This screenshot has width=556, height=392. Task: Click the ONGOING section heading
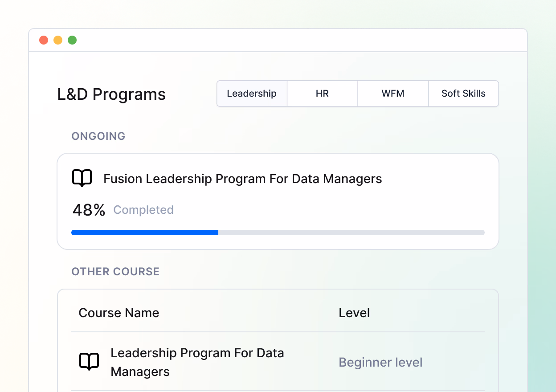[x=98, y=136]
